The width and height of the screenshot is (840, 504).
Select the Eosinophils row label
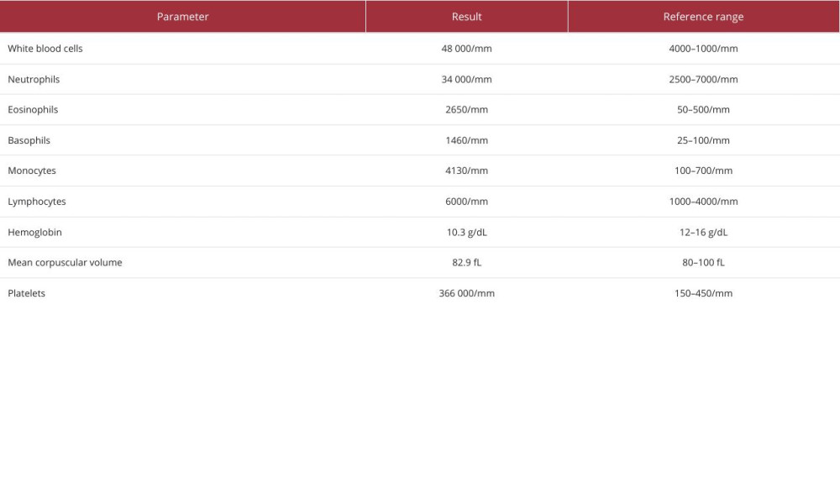point(33,109)
